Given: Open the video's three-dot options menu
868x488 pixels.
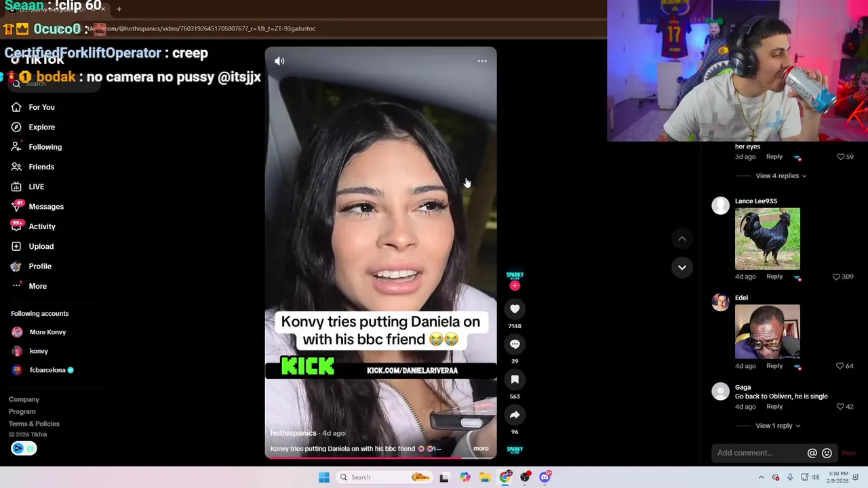Looking at the screenshot, I should click(x=482, y=61).
